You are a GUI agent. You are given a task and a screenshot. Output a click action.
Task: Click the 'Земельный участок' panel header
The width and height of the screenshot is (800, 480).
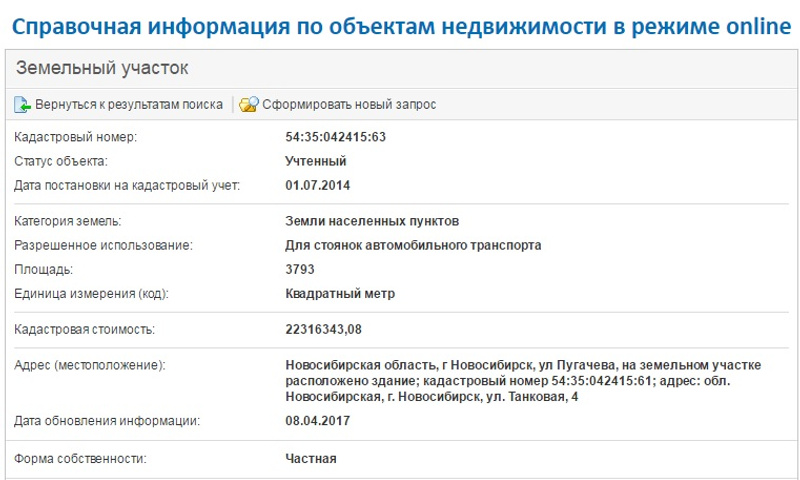pos(104,69)
